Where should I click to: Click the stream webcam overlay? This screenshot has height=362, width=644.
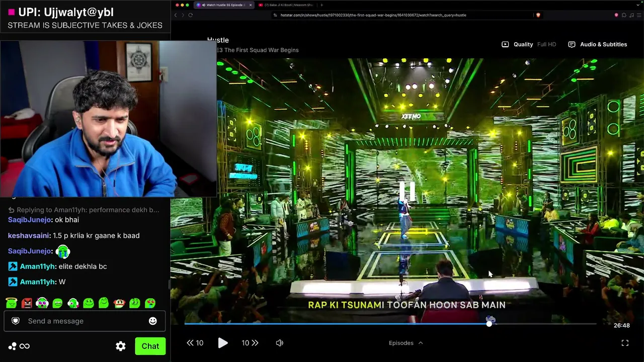tap(108, 119)
